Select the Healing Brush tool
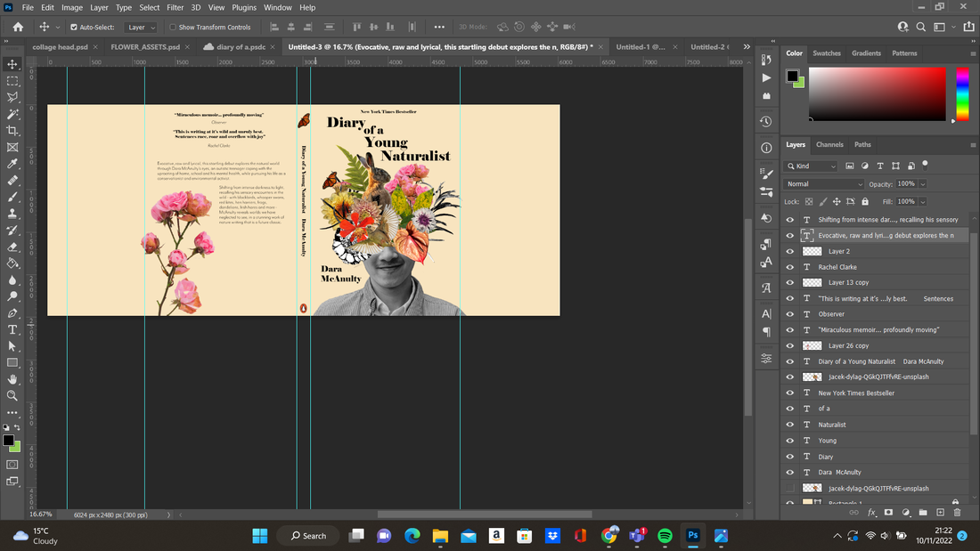The width and height of the screenshot is (980, 551). [x=12, y=181]
